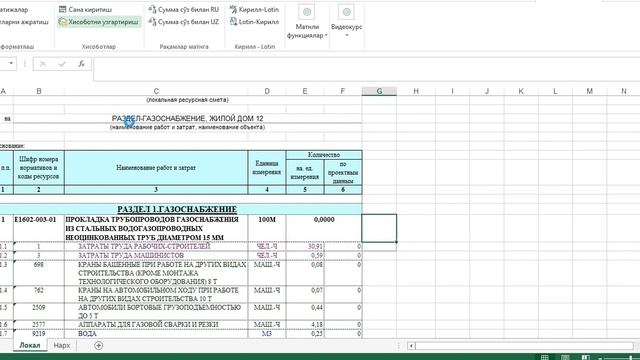Click inside the formula bar input
640x360 pixels.
(x=367, y=69)
